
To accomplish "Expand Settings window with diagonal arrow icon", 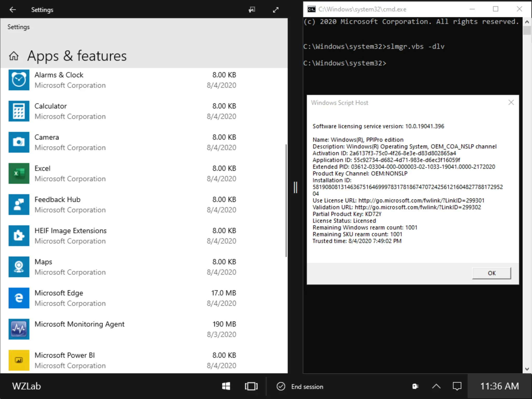I will point(276,10).
